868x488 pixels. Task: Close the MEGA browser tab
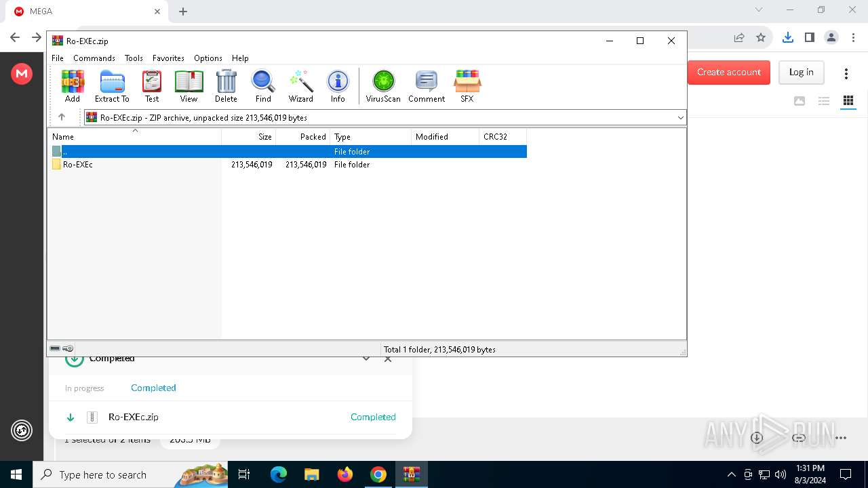(157, 11)
